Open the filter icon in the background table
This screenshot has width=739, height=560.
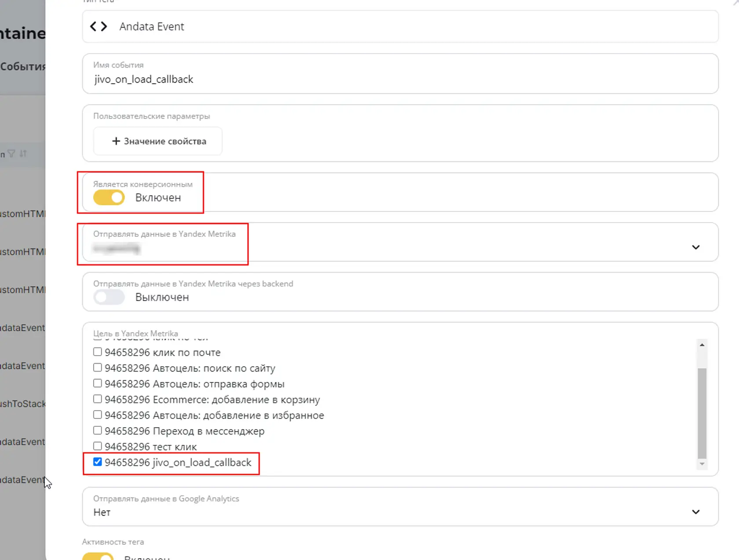pyautogui.click(x=11, y=153)
